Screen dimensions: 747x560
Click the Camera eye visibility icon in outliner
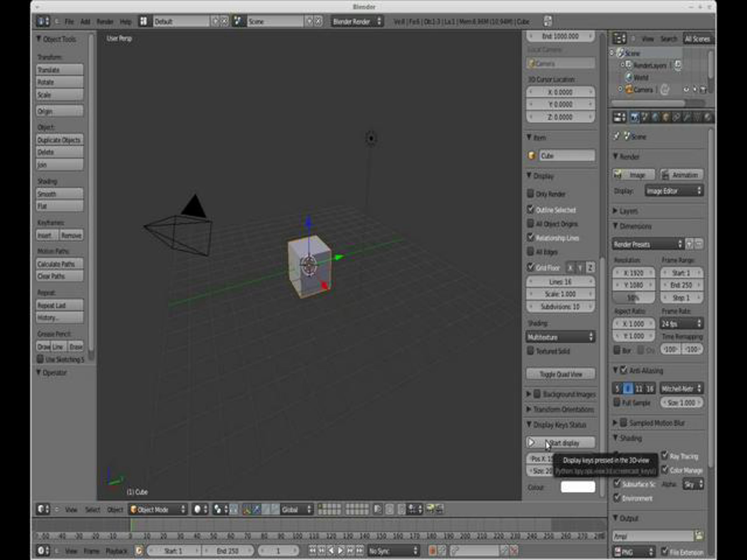tap(686, 90)
